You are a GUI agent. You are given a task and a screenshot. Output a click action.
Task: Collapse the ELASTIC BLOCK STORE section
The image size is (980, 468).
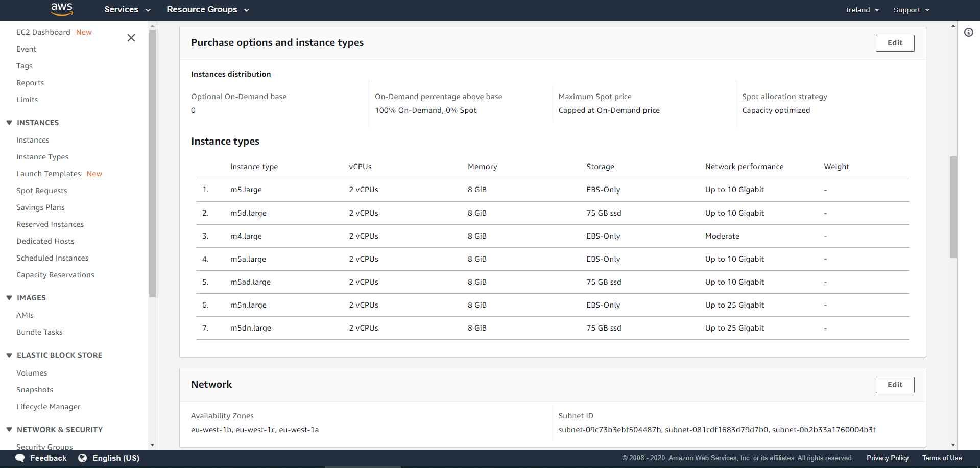pyautogui.click(x=9, y=355)
